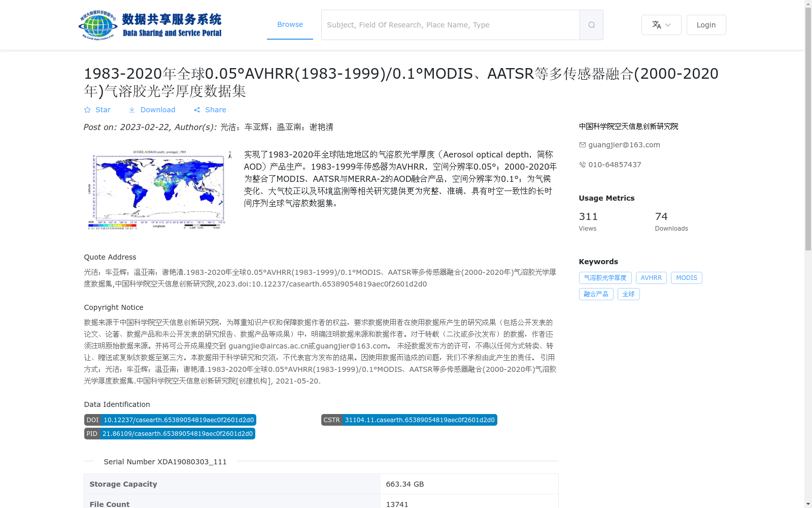Select the 全球 keyword tag

[629, 294]
